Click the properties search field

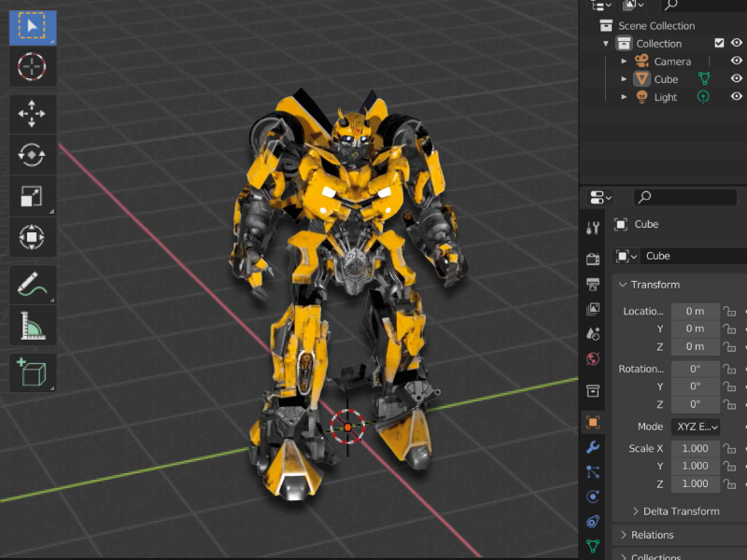[685, 197]
